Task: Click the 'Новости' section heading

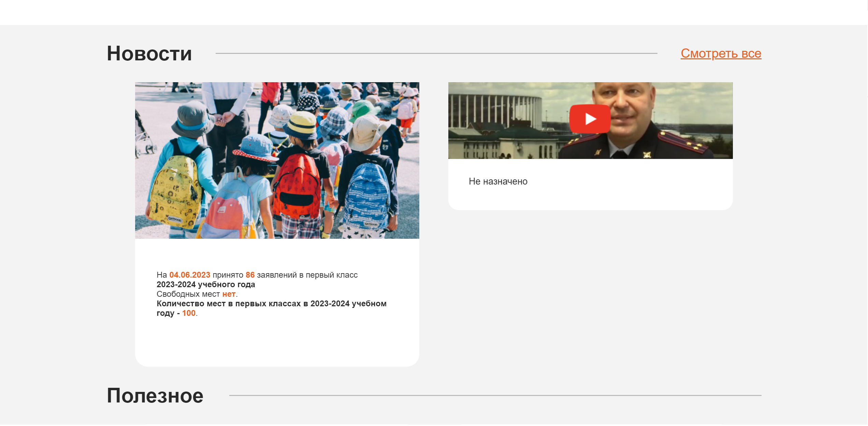Action: [x=149, y=54]
